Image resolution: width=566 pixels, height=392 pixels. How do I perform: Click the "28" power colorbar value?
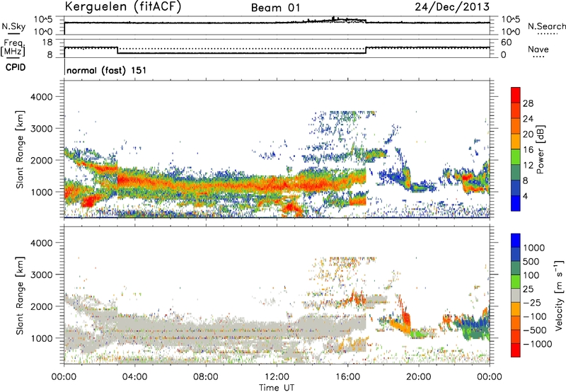pyautogui.click(x=528, y=103)
